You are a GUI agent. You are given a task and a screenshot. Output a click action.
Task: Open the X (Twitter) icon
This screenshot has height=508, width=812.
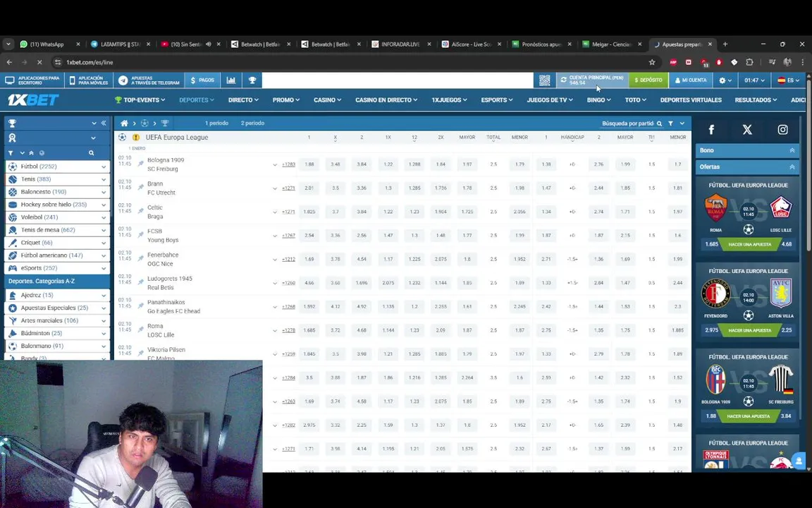pos(746,130)
